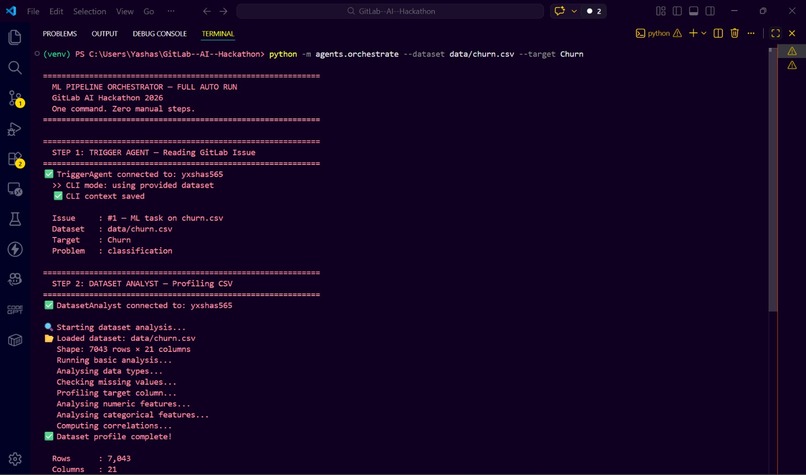Viewport: 806px width, 475px height.
Task: Open the View menu
Action: coord(124,11)
